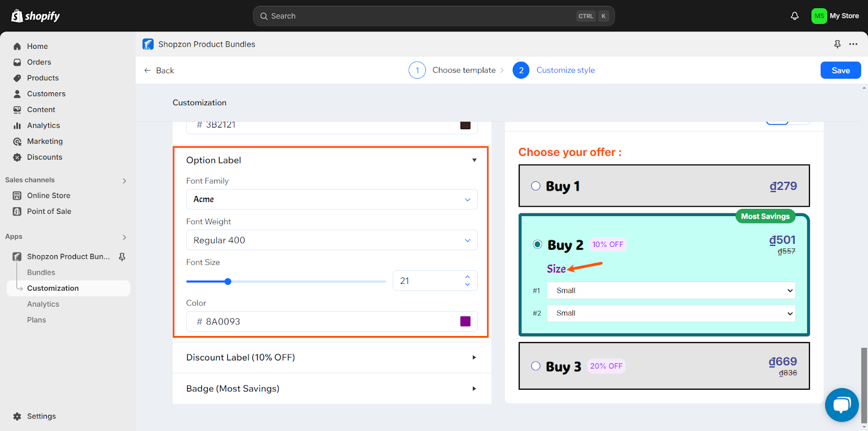Select the Buy 3 offer radio

535,366
